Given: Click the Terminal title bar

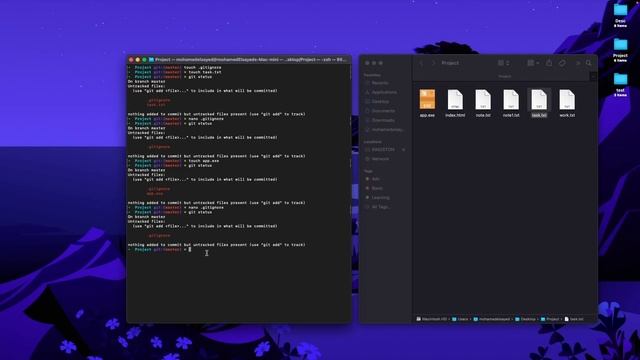Looking at the screenshot, I should tap(239, 60).
